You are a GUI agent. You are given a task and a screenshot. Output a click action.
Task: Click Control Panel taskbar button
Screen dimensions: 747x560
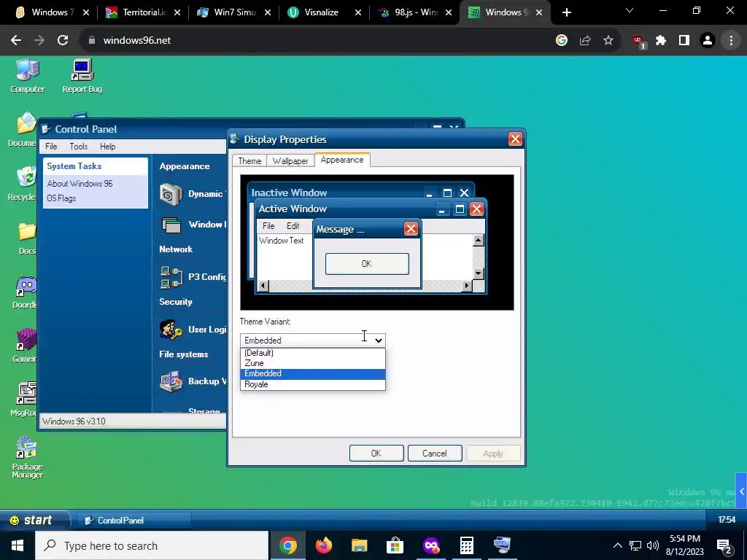tap(134, 521)
